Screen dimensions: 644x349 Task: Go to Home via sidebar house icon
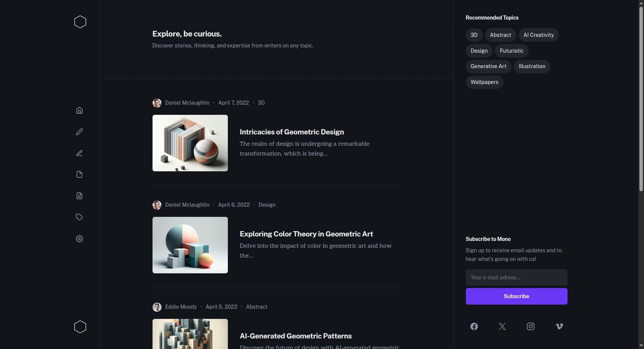point(79,110)
